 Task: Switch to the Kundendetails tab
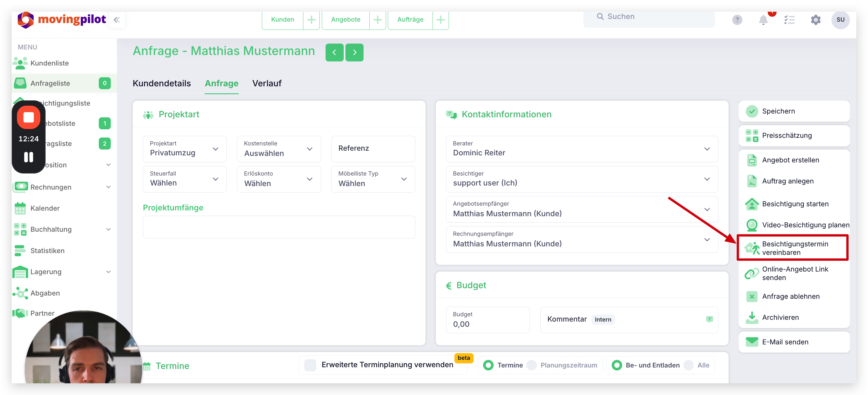(x=161, y=83)
